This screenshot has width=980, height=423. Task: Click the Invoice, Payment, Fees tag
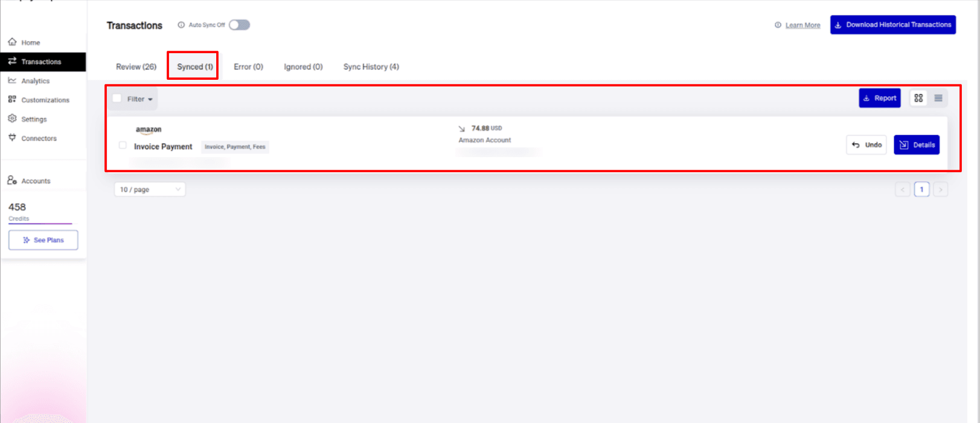point(235,147)
